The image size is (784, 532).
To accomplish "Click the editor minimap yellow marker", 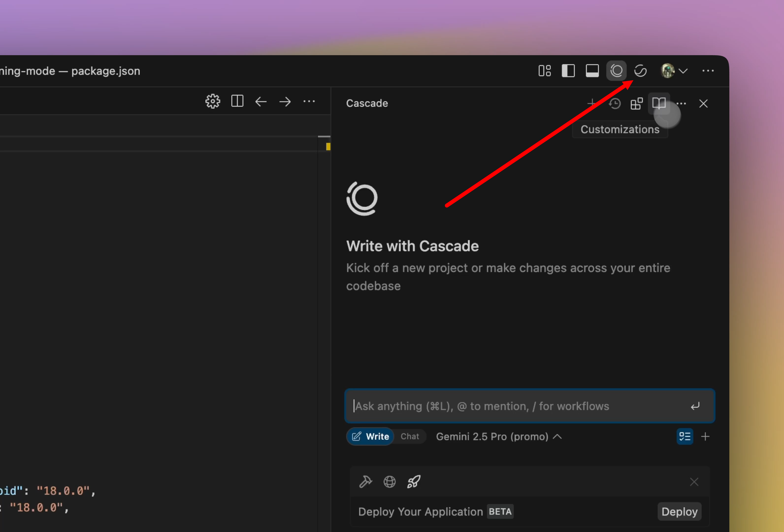I will (328, 146).
